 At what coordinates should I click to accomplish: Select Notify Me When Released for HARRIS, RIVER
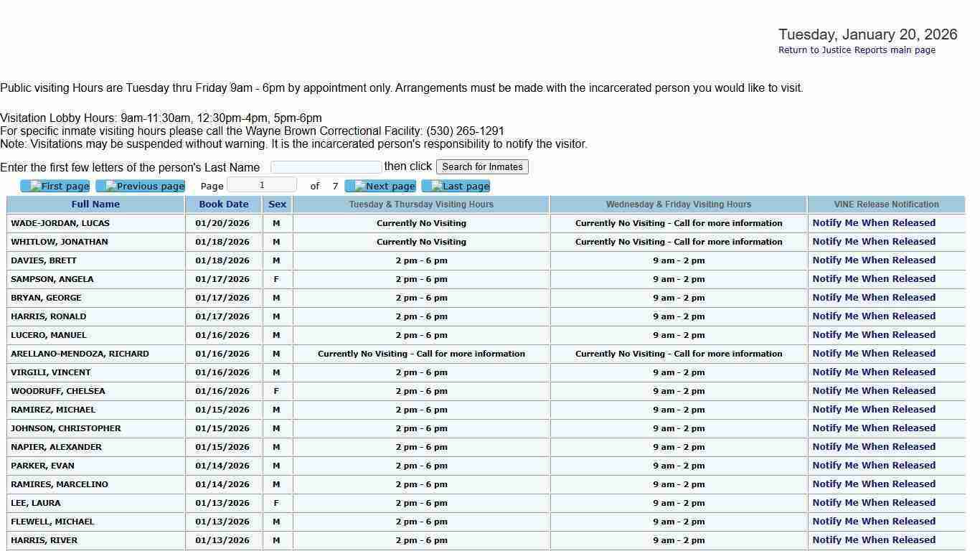click(874, 540)
